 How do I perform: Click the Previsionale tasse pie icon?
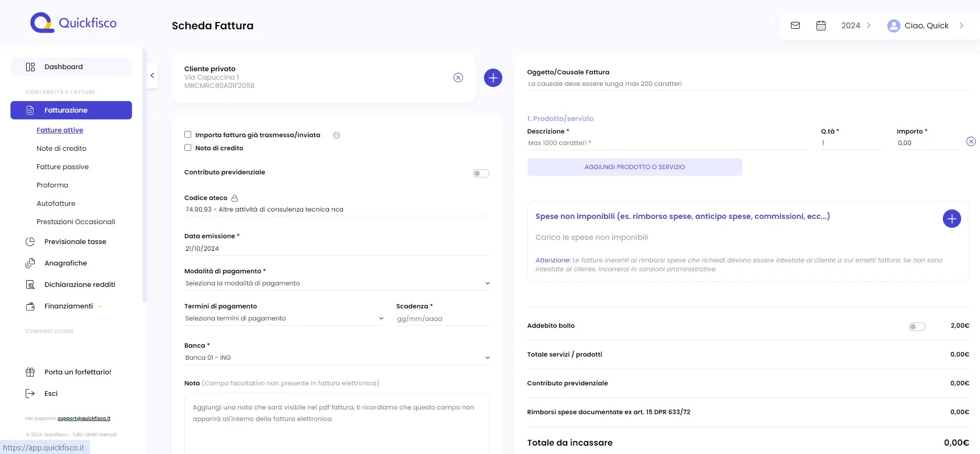[30, 242]
